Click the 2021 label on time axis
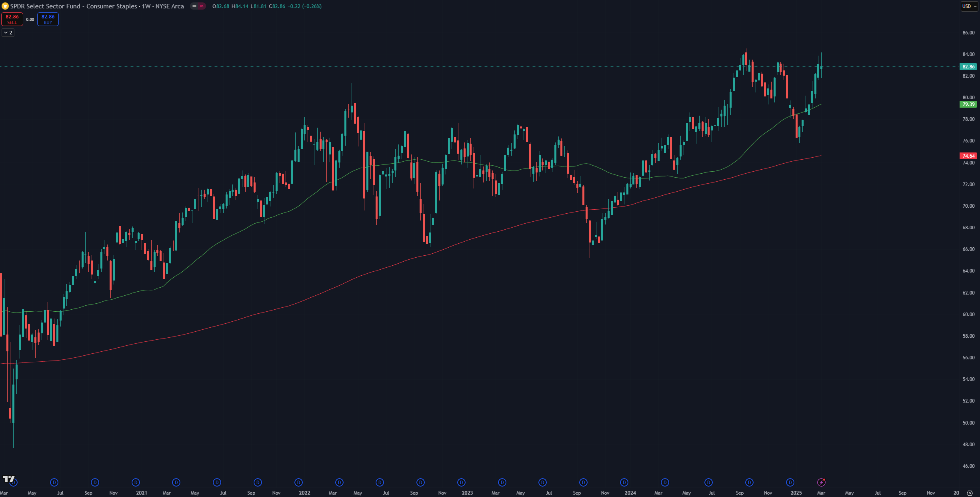Image resolution: width=980 pixels, height=497 pixels. (x=141, y=493)
